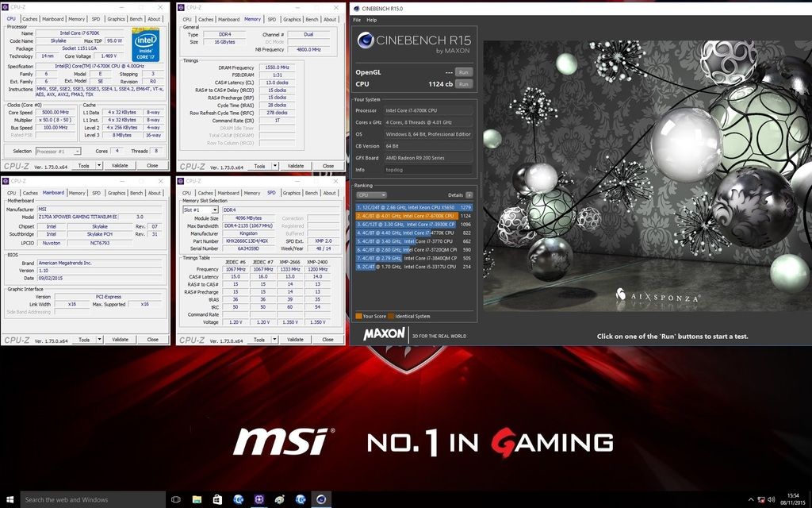This screenshot has height=508, width=812.
Task: Click Validate in CPU-Z Memory window
Action: pos(296,166)
